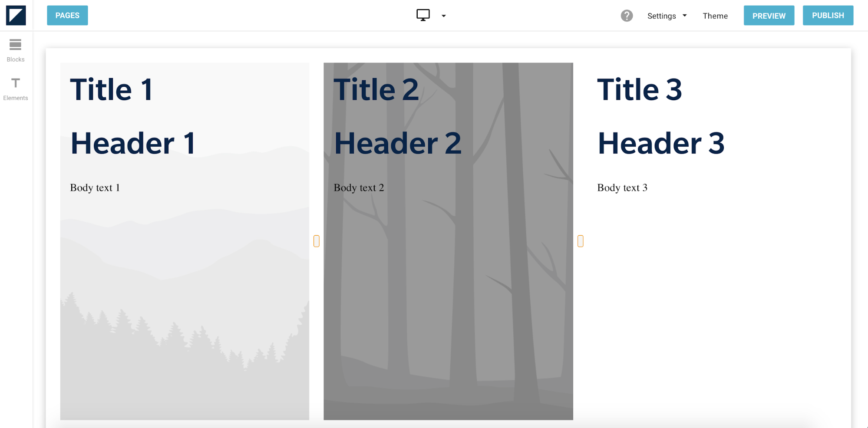Select the Title 3 heading
This screenshot has height=428, width=868.
pyautogui.click(x=639, y=90)
